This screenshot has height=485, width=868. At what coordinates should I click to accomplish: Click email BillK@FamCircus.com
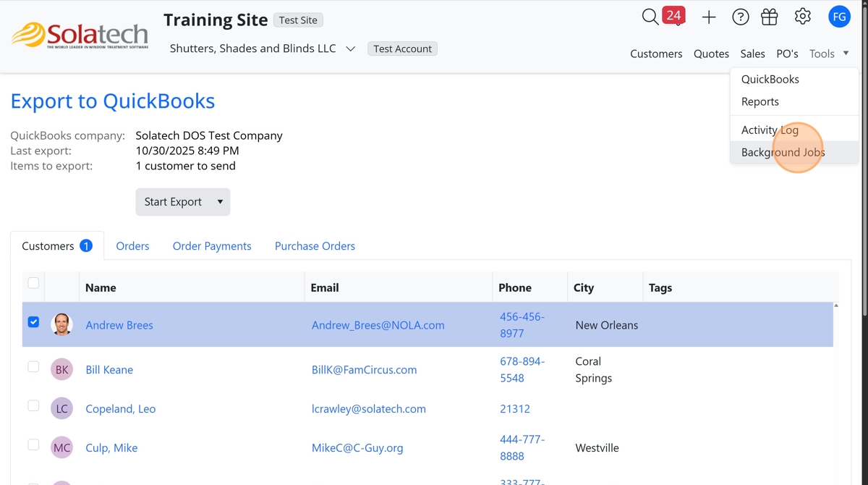tap(364, 370)
